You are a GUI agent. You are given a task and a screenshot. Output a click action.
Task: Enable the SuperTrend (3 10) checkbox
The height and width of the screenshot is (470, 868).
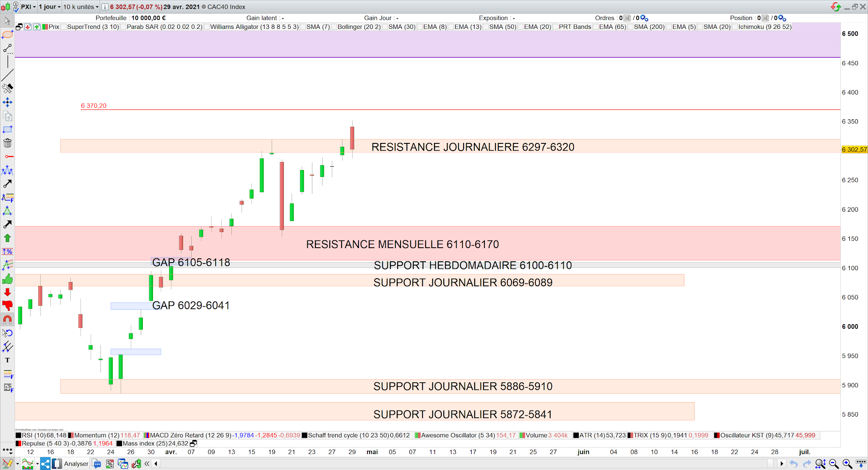(x=64, y=27)
